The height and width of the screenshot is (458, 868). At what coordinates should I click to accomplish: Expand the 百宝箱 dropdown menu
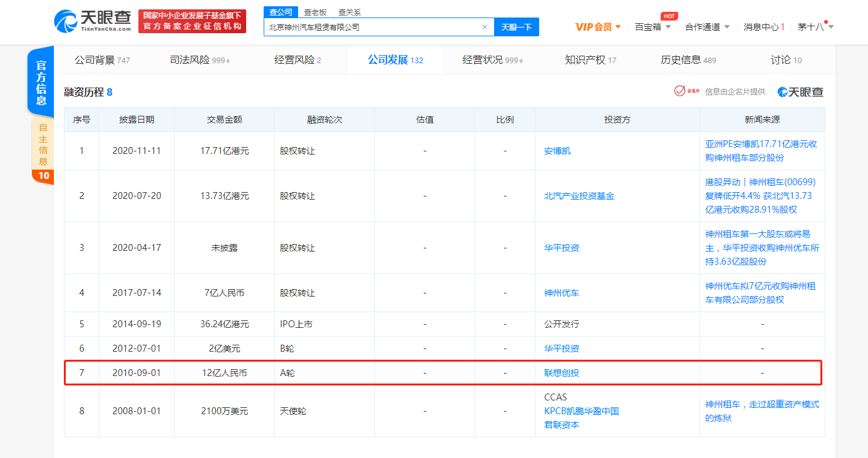[x=653, y=27]
